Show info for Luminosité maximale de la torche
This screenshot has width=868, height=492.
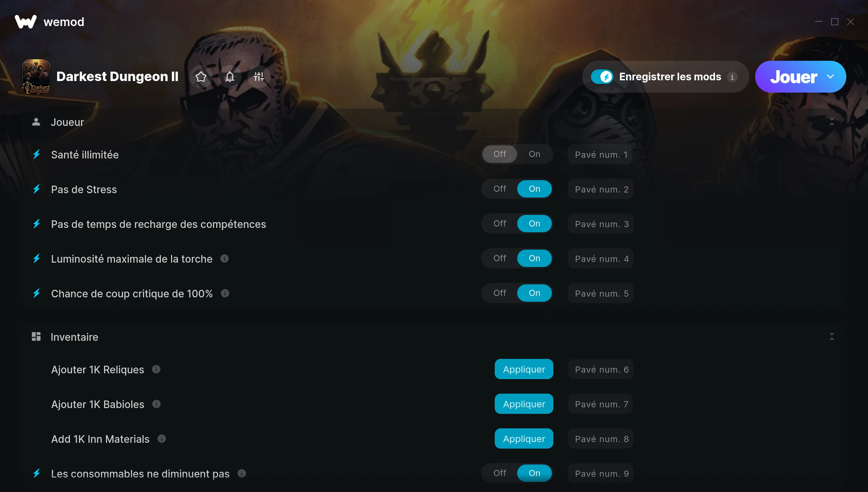(x=225, y=259)
